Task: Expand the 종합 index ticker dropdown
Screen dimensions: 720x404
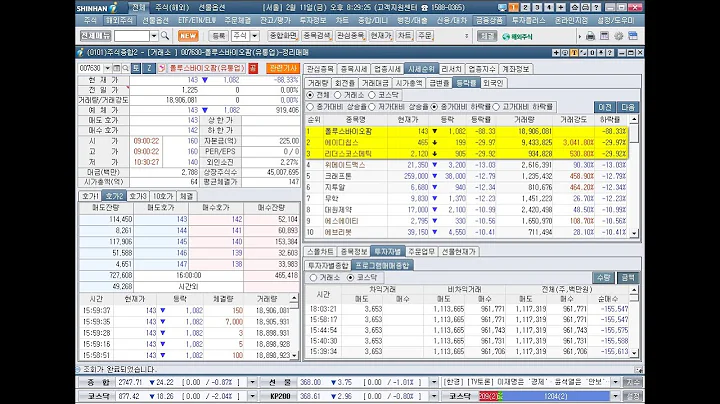Action: pyautogui.click(x=252, y=382)
